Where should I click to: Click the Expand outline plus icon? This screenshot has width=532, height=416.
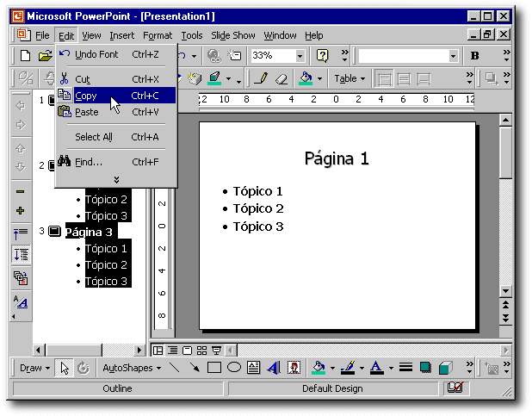click(21, 211)
